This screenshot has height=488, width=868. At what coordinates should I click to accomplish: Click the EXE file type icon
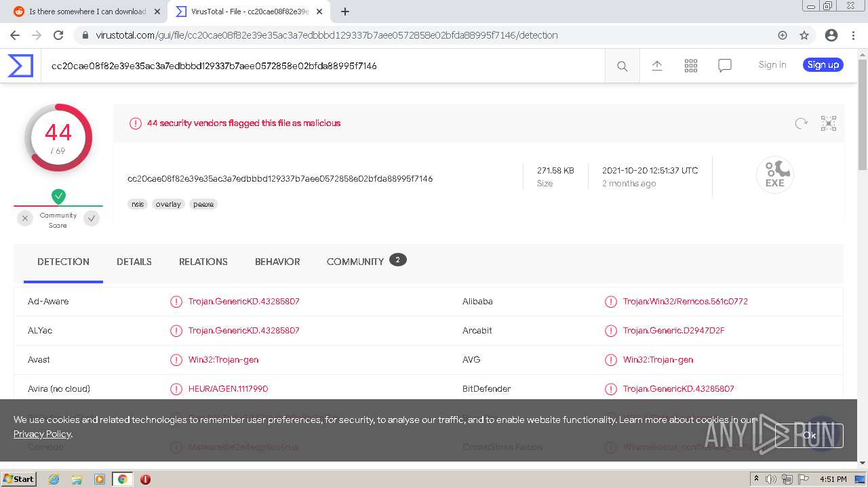point(774,174)
